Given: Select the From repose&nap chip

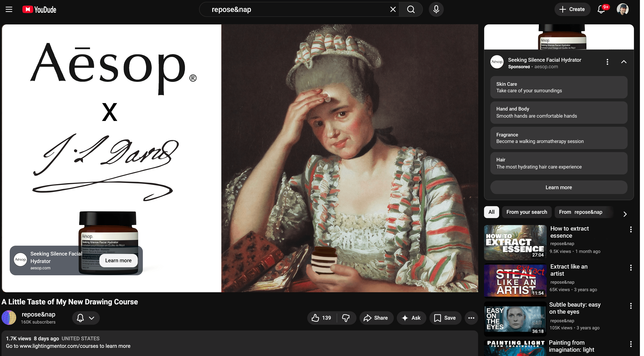Looking at the screenshot, I should pos(580,212).
